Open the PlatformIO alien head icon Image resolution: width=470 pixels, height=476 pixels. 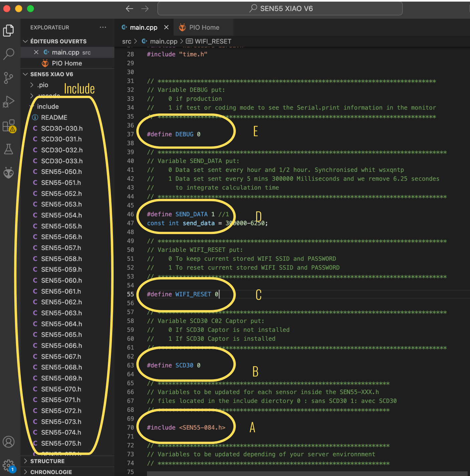point(9,173)
